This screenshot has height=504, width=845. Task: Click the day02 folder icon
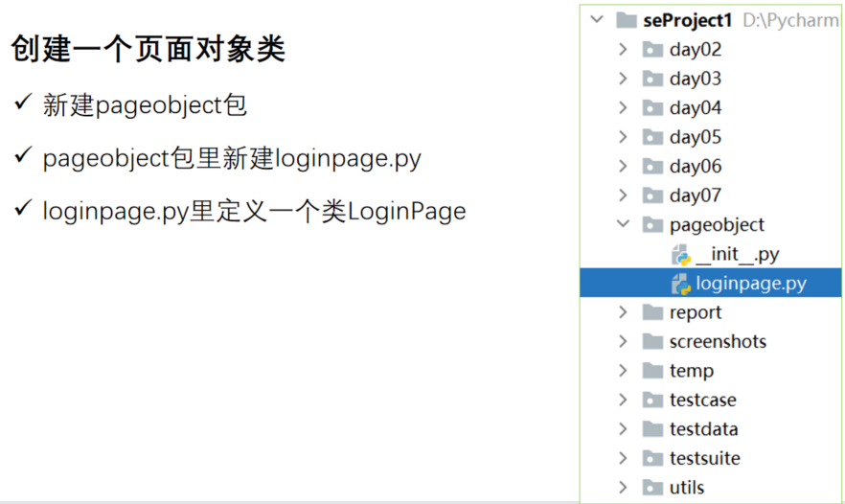653,50
